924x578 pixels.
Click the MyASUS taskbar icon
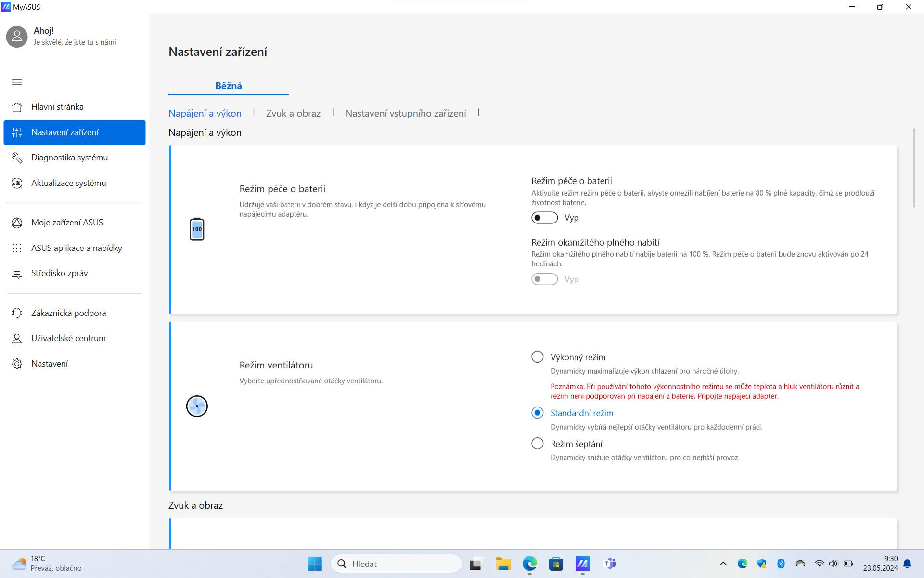(582, 564)
